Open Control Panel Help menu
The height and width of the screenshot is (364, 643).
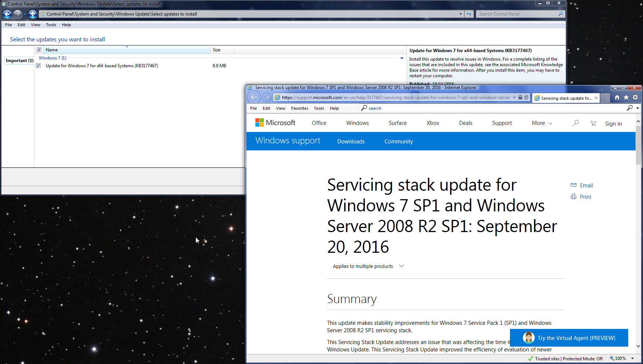click(x=67, y=25)
